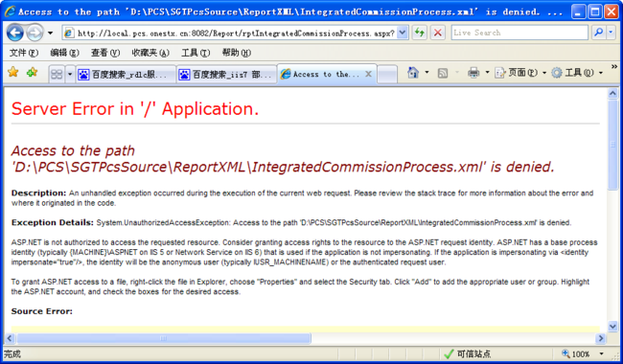Click the 可信站点 trusted sites zone indicator

click(467, 353)
